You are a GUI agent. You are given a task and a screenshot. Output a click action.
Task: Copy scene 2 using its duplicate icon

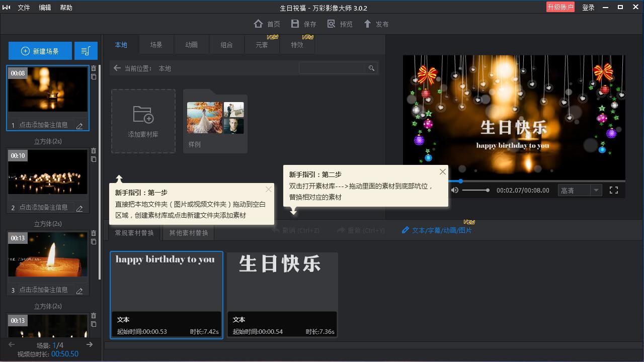(x=94, y=159)
